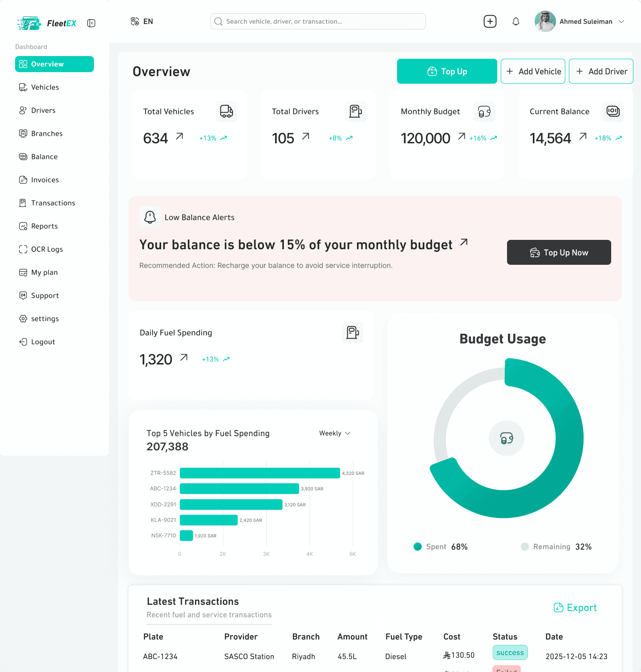
Task: Click the 207,388 total spending value
Action: 167,447
